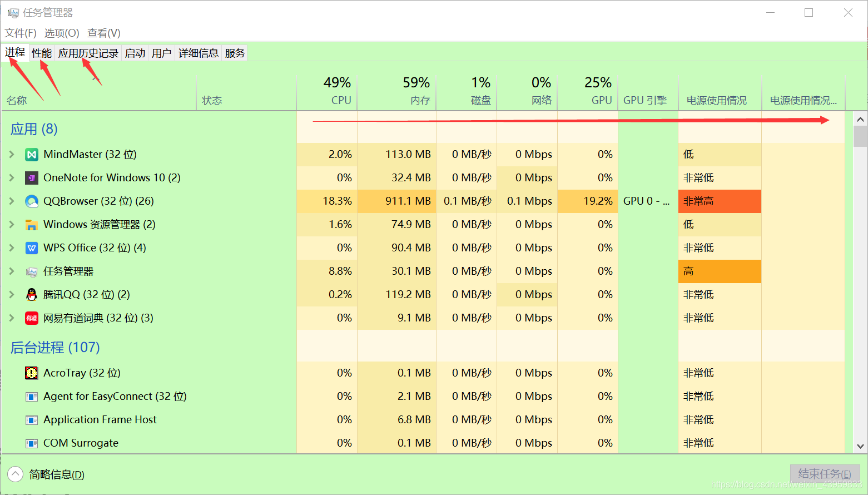
Task: Sort processes by CPU column
Action: [x=327, y=93]
